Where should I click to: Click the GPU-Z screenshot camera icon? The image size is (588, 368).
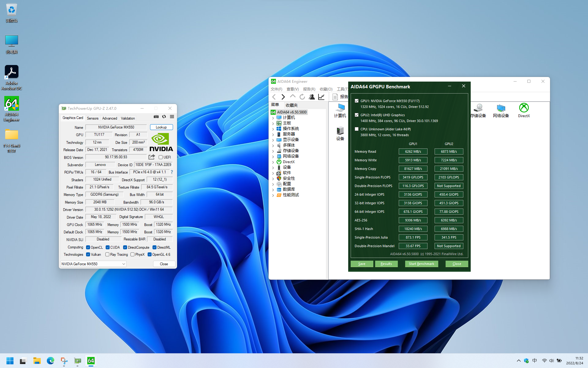pyautogui.click(x=156, y=117)
